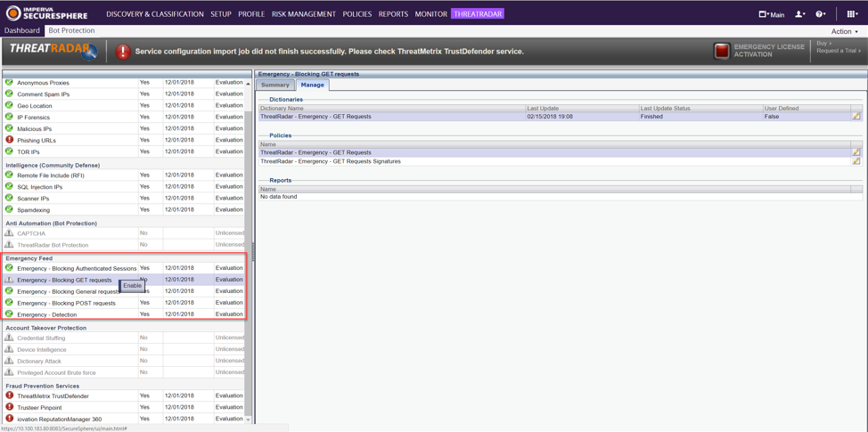This screenshot has width=868, height=432.
Task: Open the help question mark menu
Action: (x=821, y=14)
